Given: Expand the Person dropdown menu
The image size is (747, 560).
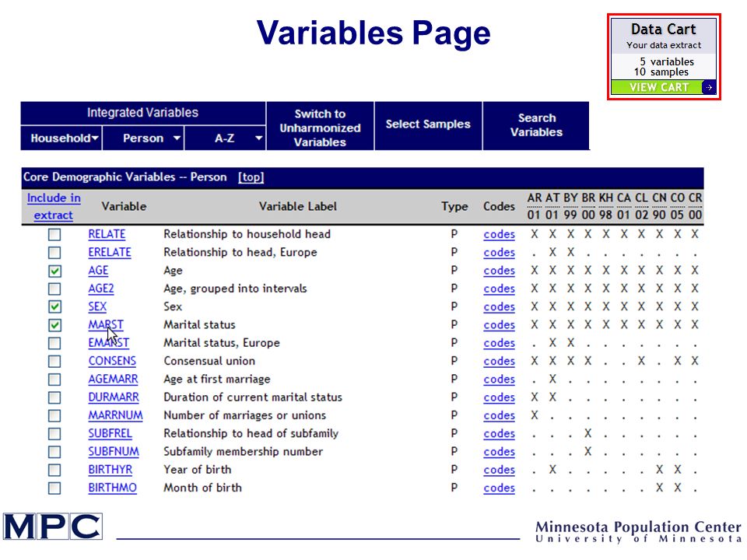Looking at the screenshot, I should coord(143,138).
